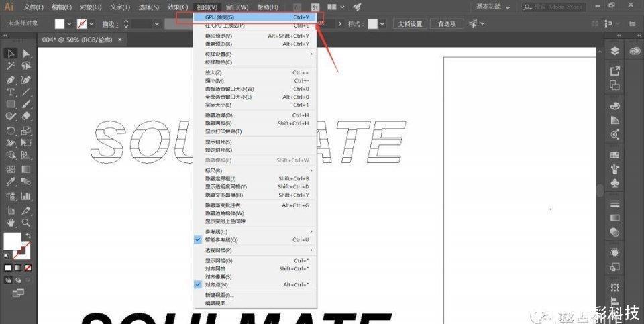The height and width of the screenshot is (324, 644).
Task: Click the 首选项 preferences button
Action: (447, 24)
